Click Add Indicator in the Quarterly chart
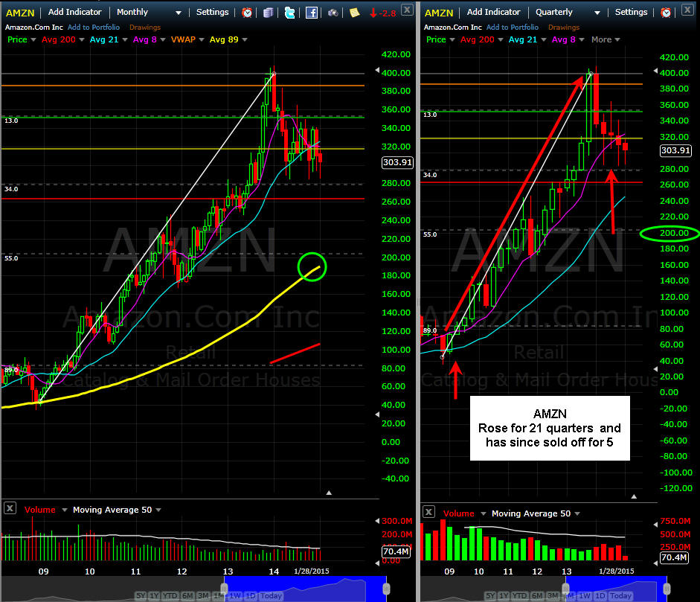Image resolution: width=700 pixels, height=602 pixels. pos(493,12)
